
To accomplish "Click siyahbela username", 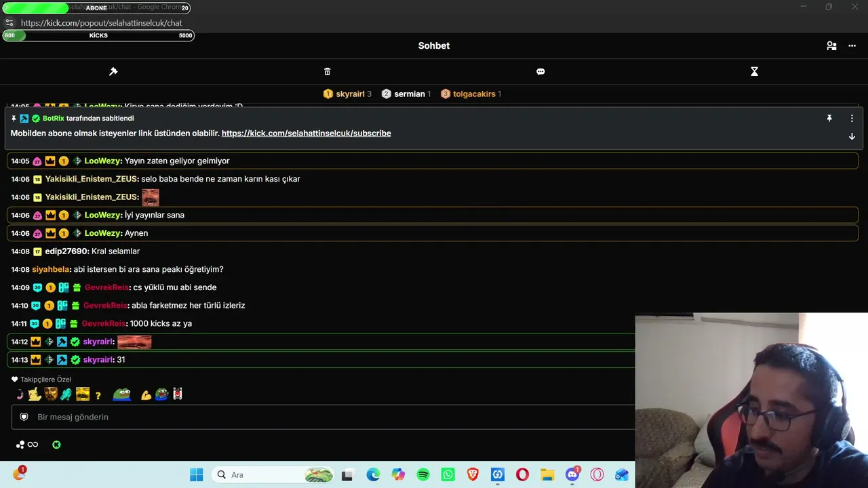I will (x=52, y=269).
